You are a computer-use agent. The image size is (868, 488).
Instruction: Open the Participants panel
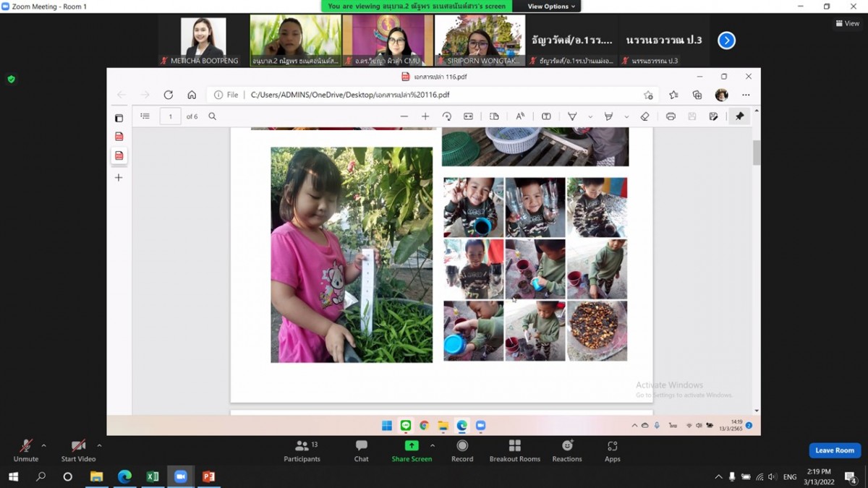302,450
